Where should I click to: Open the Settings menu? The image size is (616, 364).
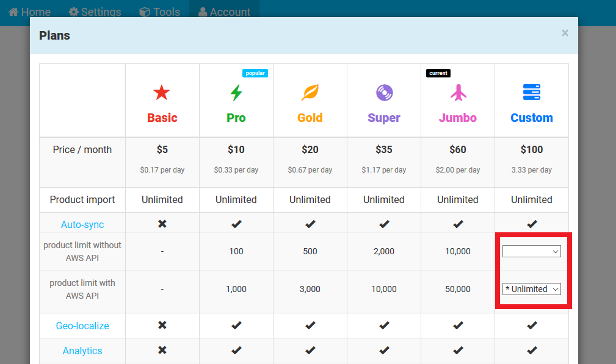pyautogui.click(x=95, y=12)
